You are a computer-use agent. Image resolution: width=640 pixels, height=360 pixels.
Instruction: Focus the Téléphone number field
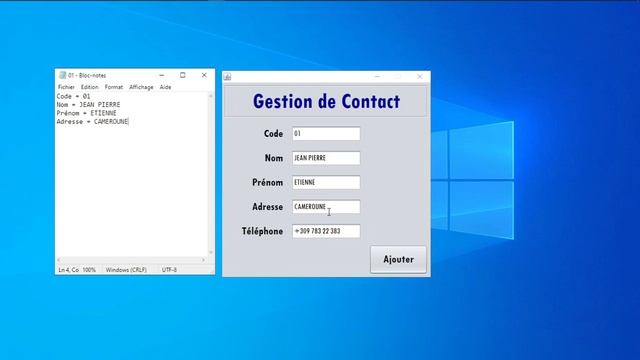326,231
